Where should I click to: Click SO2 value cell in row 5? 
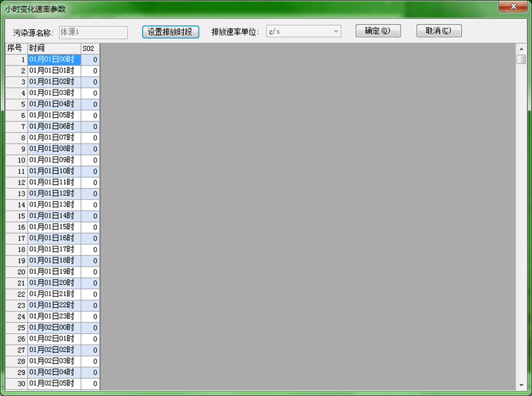[90, 104]
